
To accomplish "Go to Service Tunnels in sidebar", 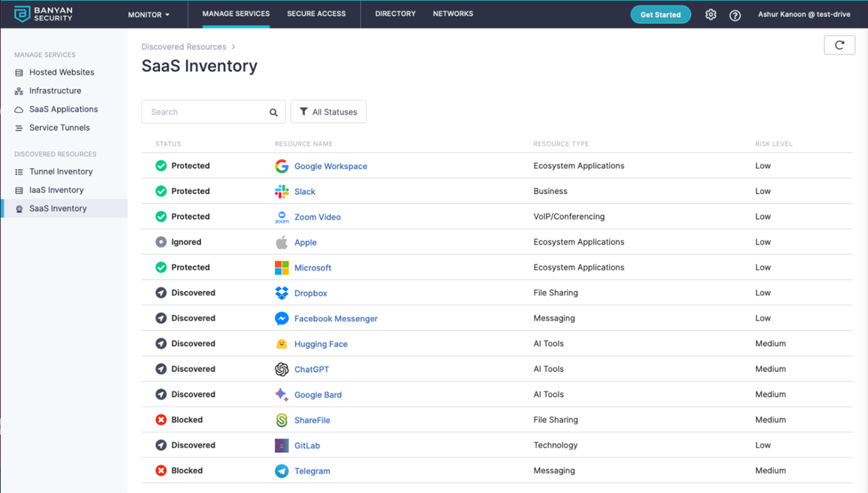I will coord(59,127).
